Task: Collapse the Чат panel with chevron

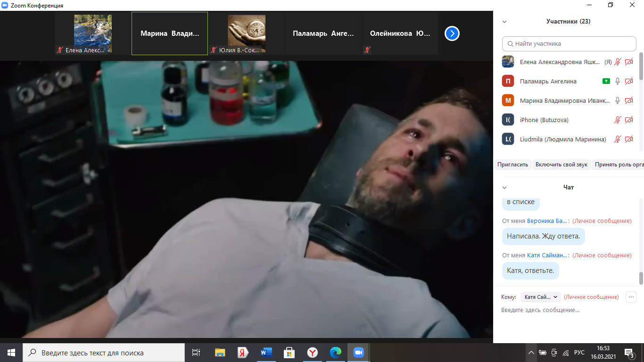Action: (x=504, y=188)
